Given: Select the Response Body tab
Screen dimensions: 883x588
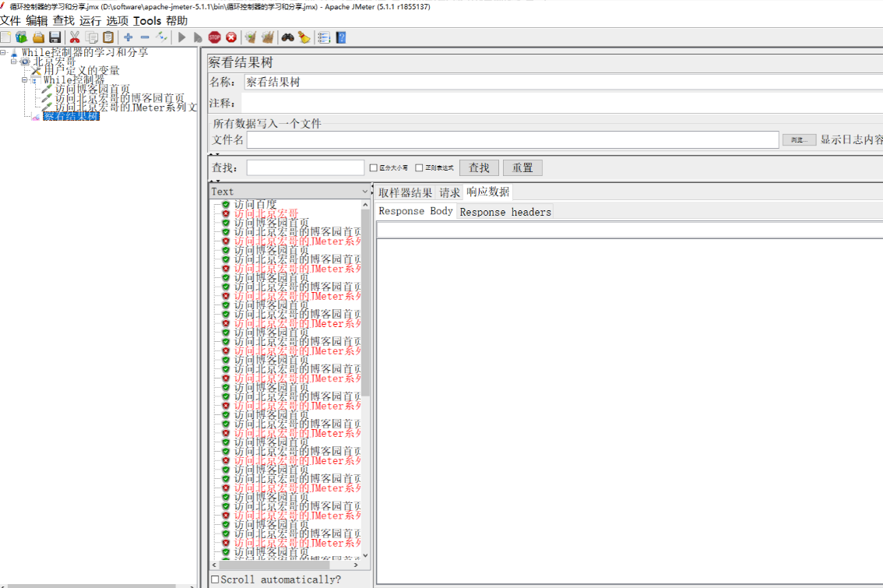Looking at the screenshot, I should [x=416, y=211].
